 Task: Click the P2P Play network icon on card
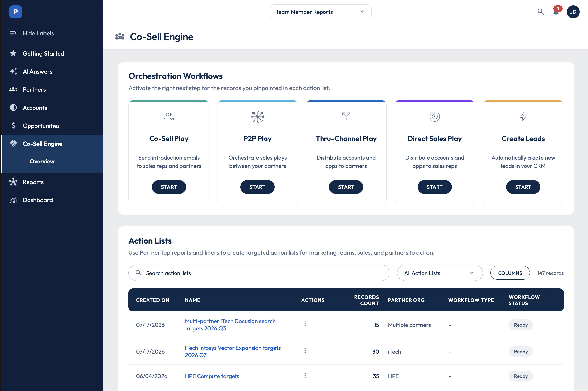[x=258, y=117]
